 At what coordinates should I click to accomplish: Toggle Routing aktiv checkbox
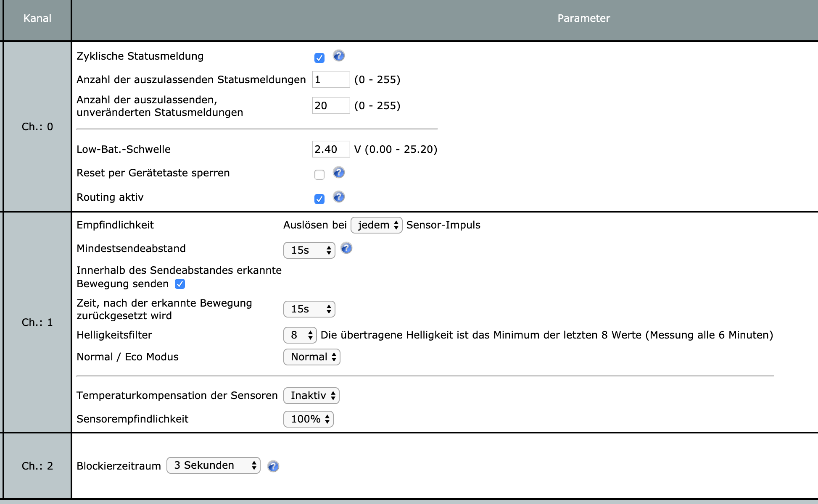click(x=319, y=199)
